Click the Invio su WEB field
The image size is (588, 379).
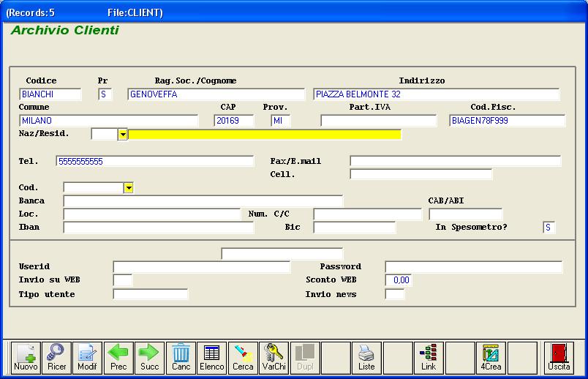point(123,280)
